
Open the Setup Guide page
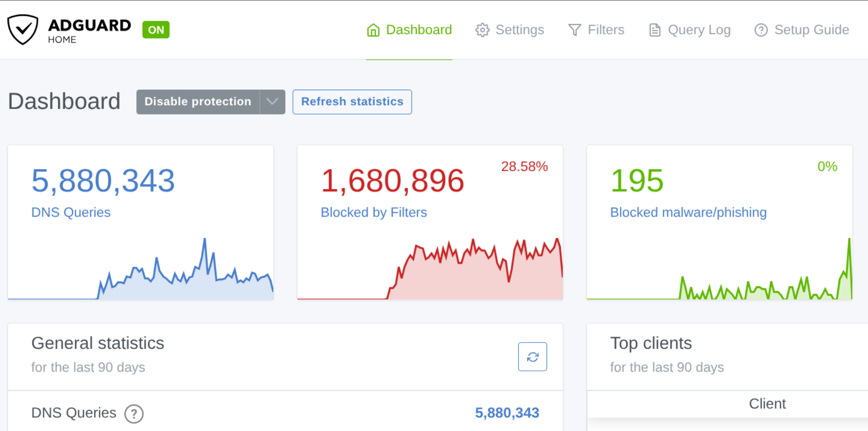pos(801,30)
